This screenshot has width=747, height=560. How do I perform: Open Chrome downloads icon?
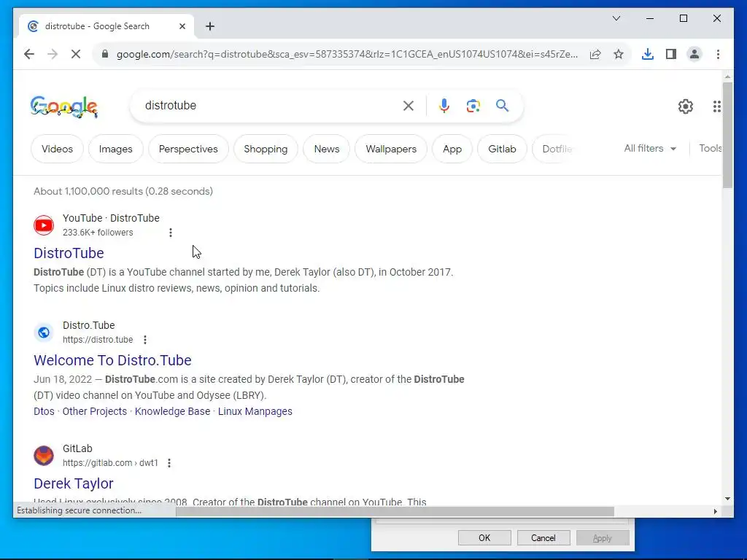pyautogui.click(x=648, y=54)
